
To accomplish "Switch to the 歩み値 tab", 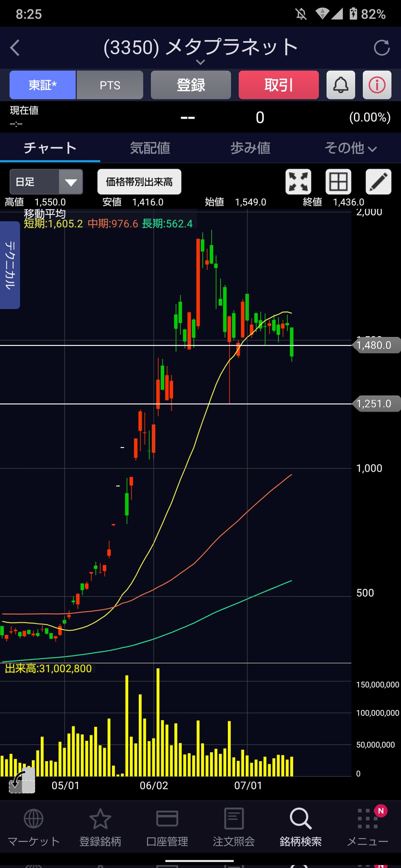I will 250,148.
